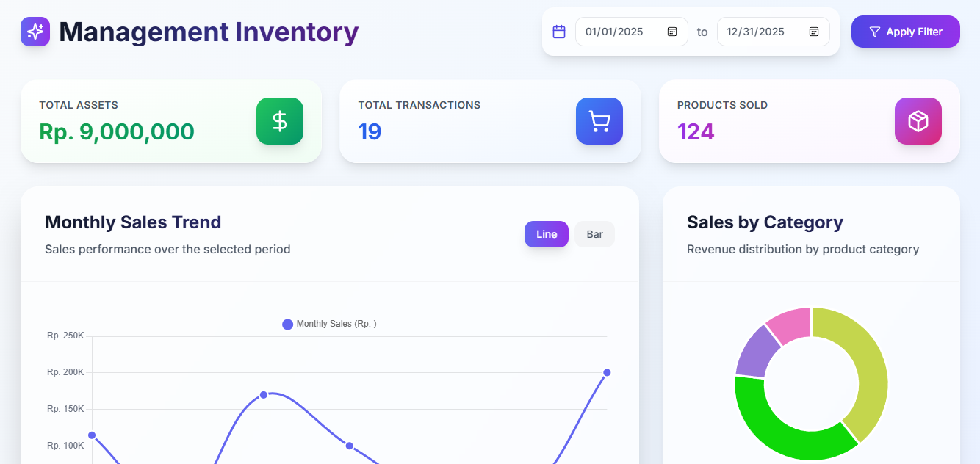Click the start date field 01/01/2025
Screen dimensions: 980x464
(x=621, y=32)
